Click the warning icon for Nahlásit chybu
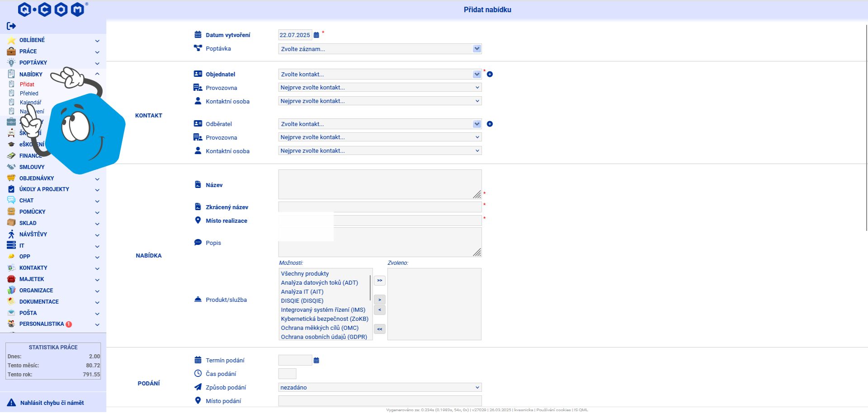 [x=11, y=403]
